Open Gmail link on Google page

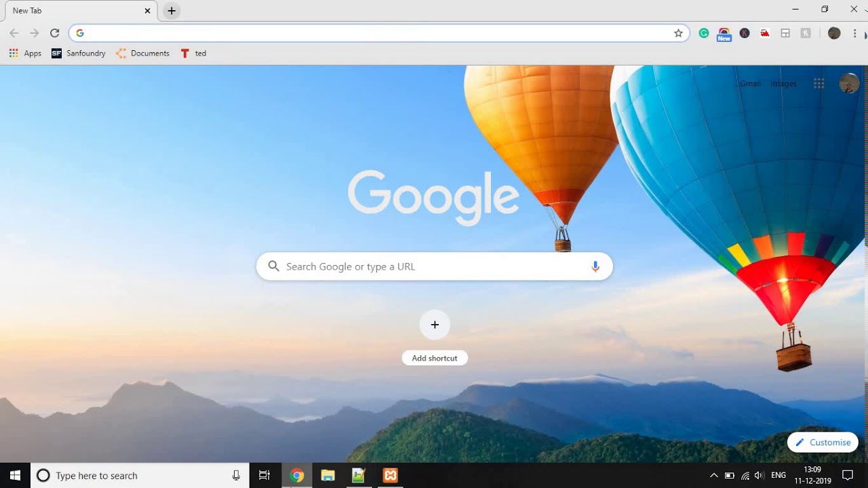pos(750,83)
